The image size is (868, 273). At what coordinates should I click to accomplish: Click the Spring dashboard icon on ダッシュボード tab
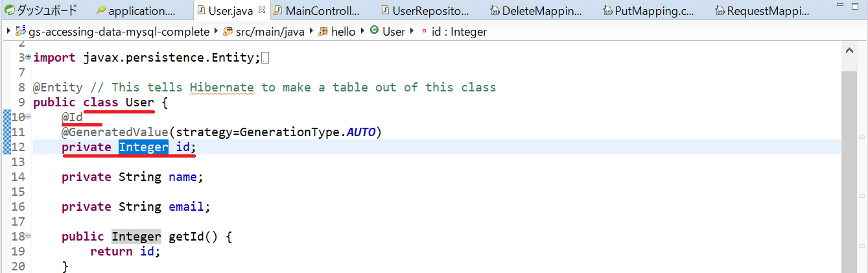tap(9, 10)
